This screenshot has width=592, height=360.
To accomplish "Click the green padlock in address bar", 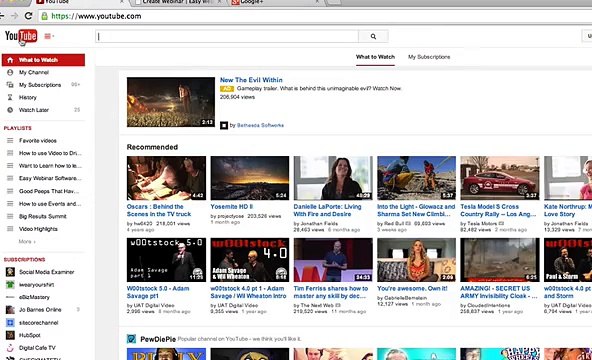I will click(45, 16).
